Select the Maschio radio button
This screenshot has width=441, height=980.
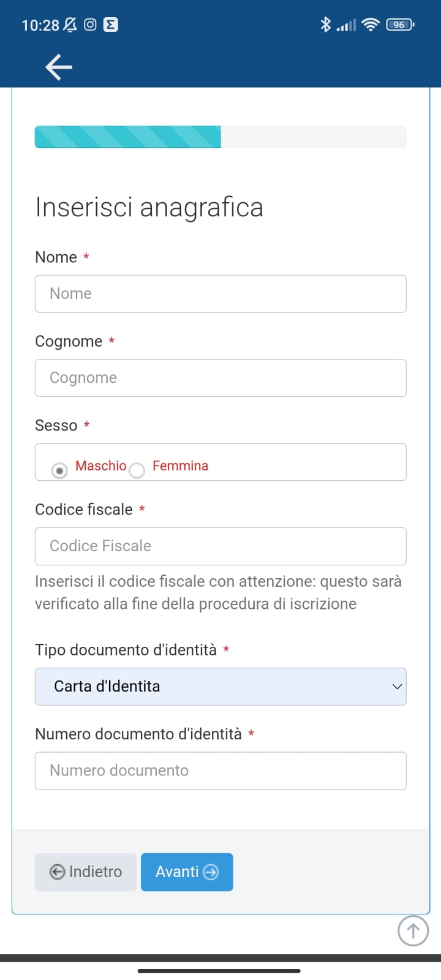[x=59, y=470]
